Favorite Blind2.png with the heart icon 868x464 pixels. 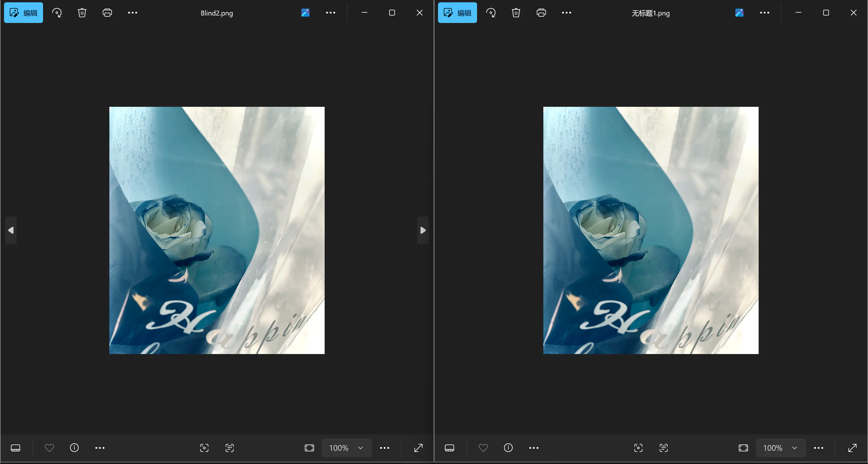click(x=49, y=448)
